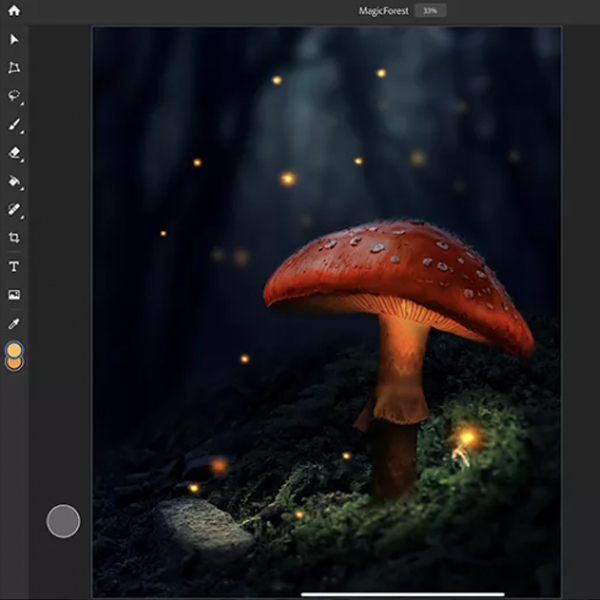This screenshot has width=600, height=600.
Task: Select the Move tool
Action: (x=14, y=39)
